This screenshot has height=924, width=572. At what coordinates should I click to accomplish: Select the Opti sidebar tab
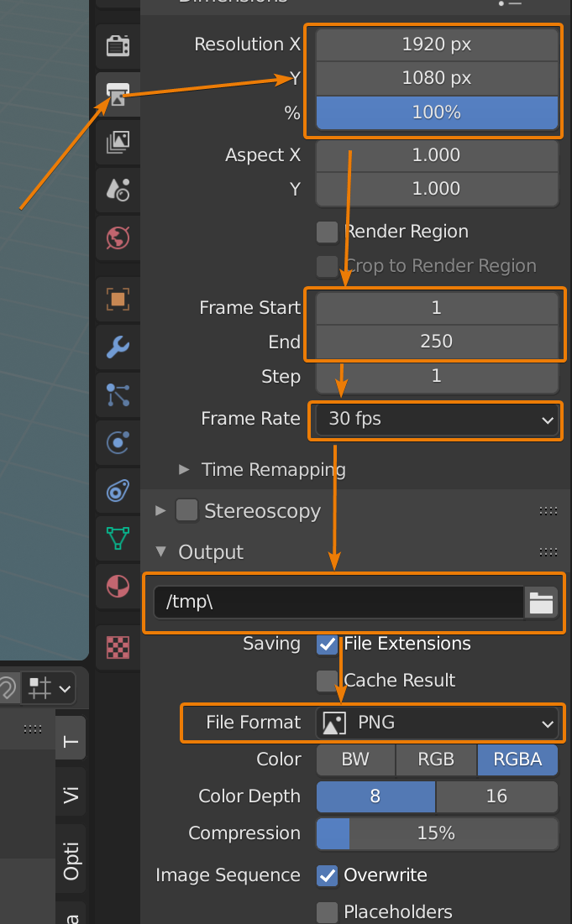(x=71, y=860)
